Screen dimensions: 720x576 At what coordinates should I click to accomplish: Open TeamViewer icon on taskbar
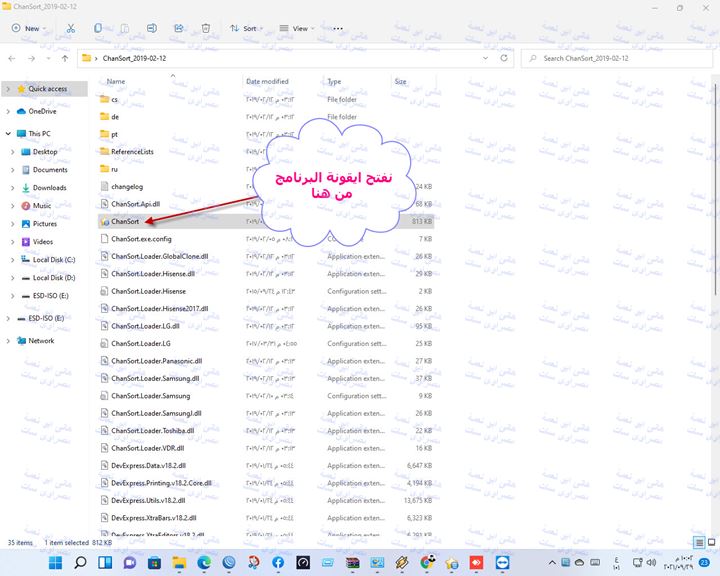click(502, 563)
